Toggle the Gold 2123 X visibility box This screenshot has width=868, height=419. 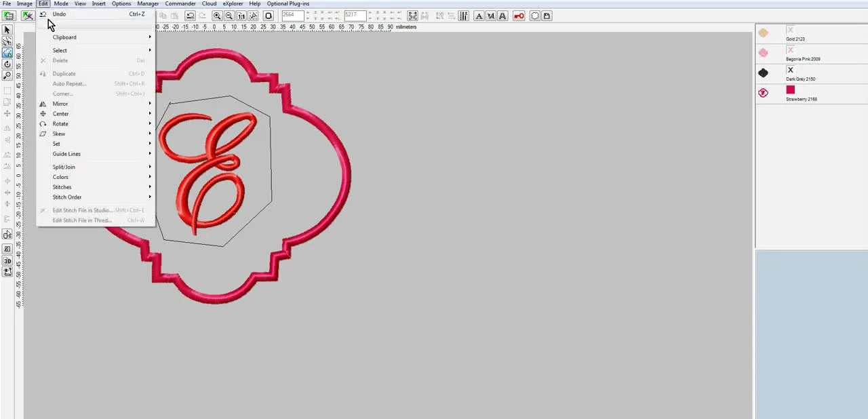click(x=790, y=30)
